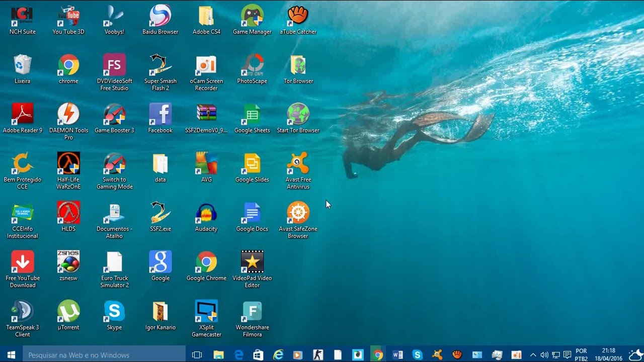Select the CCEInfo Institucional icon

(23, 221)
